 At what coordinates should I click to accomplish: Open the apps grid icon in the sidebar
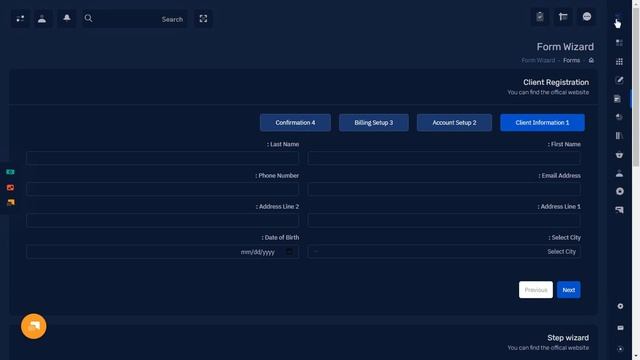(619, 62)
